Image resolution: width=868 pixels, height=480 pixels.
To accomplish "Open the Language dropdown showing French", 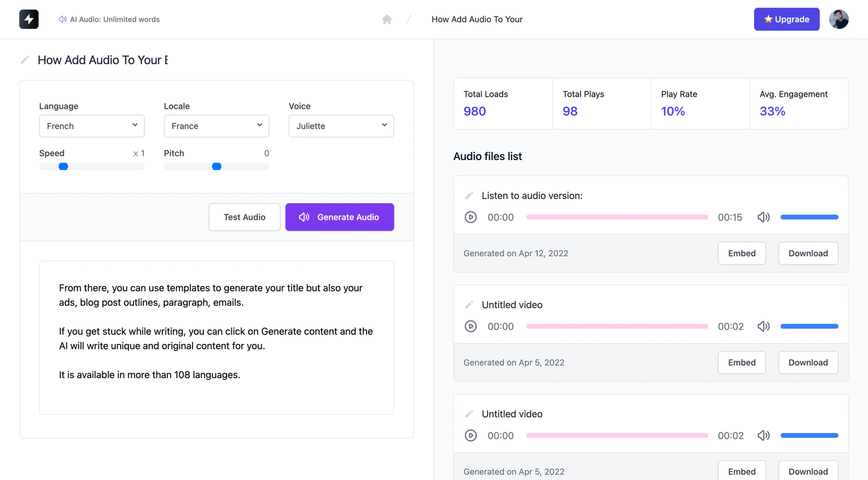I will click(92, 126).
